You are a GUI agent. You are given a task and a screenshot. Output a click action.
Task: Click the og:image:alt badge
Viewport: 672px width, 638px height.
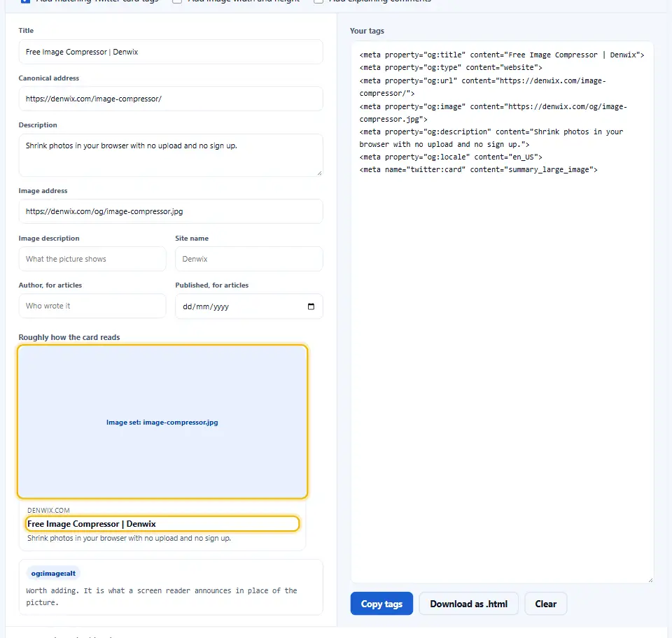(53, 574)
